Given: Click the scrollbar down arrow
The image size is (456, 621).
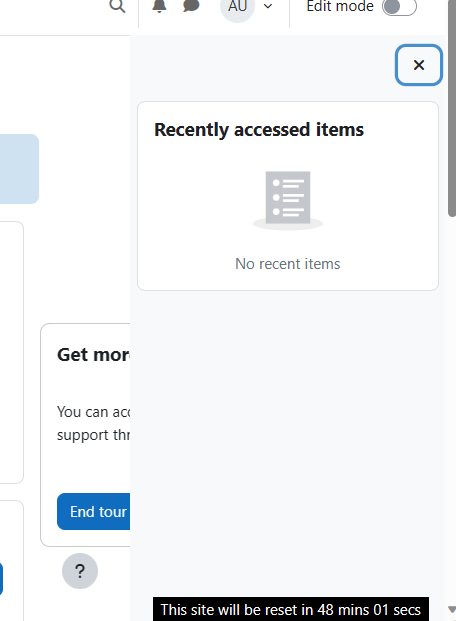Looking at the screenshot, I should (452, 609).
